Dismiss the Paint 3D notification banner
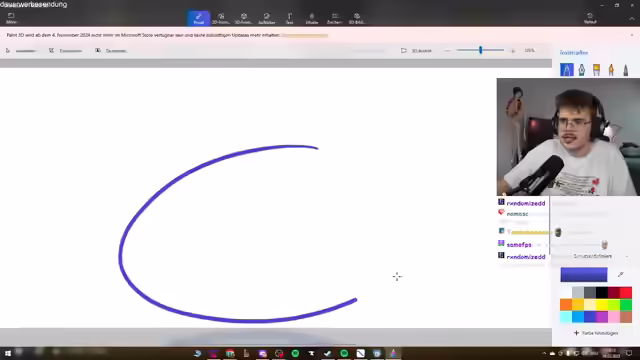This screenshot has height=360, width=640. tap(632, 35)
